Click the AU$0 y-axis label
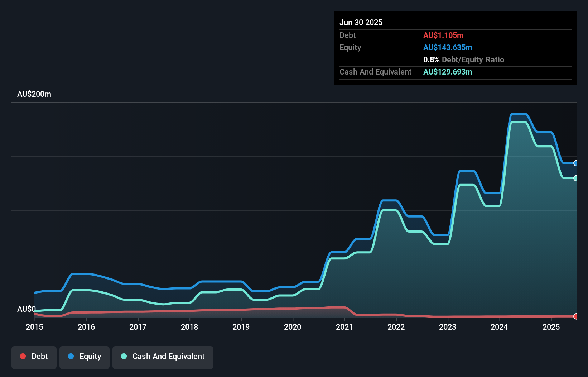Screen dimensions: 588x377 pos(26,309)
